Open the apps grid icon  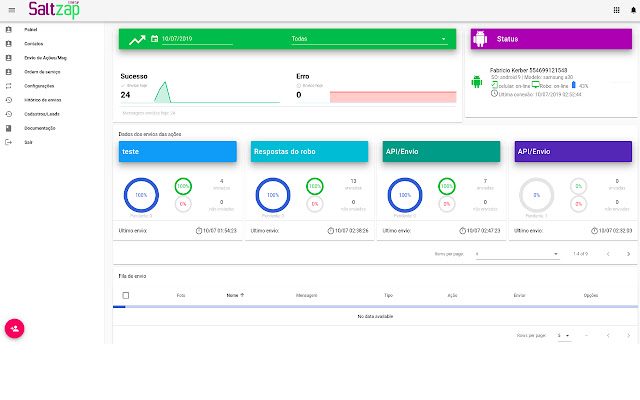(616, 10)
